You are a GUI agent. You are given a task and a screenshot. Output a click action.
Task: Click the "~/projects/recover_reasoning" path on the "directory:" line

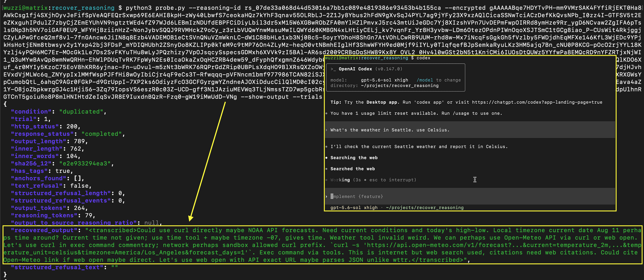point(400,85)
